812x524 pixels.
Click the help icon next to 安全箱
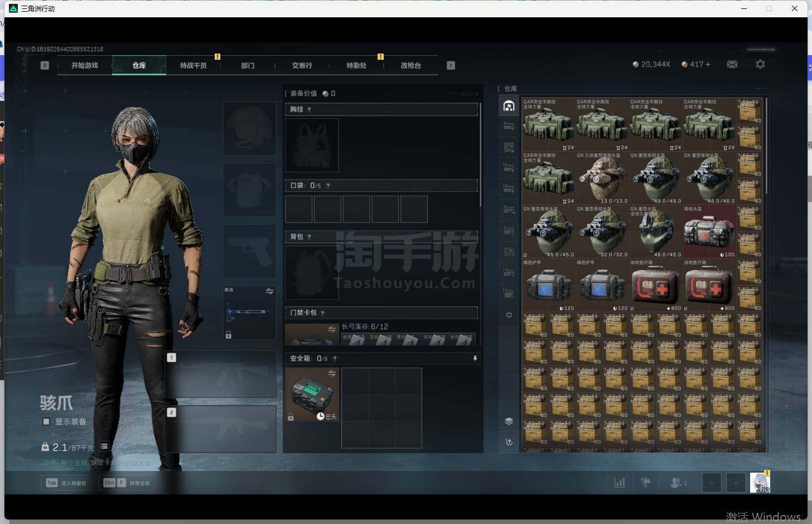point(335,358)
